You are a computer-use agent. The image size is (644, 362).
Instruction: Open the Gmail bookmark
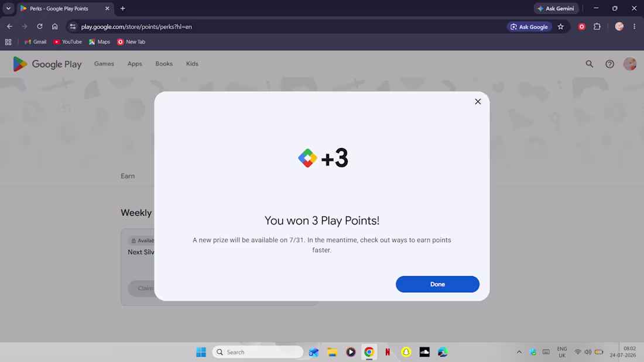point(35,42)
